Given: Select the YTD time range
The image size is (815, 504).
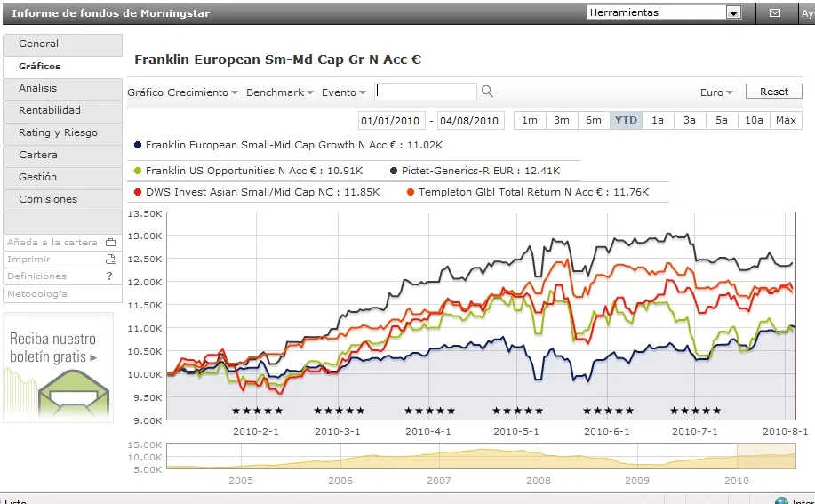Looking at the screenshot, I should (627, 120).
